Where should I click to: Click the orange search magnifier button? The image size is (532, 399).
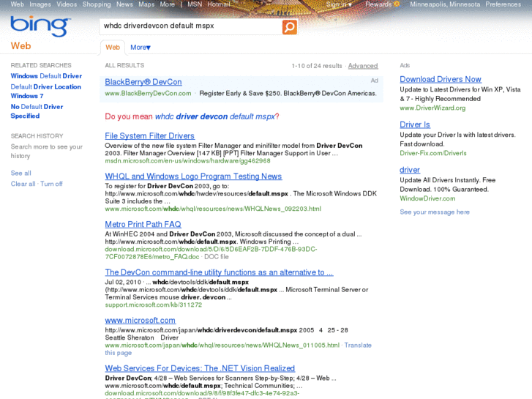tap(289, 27)
